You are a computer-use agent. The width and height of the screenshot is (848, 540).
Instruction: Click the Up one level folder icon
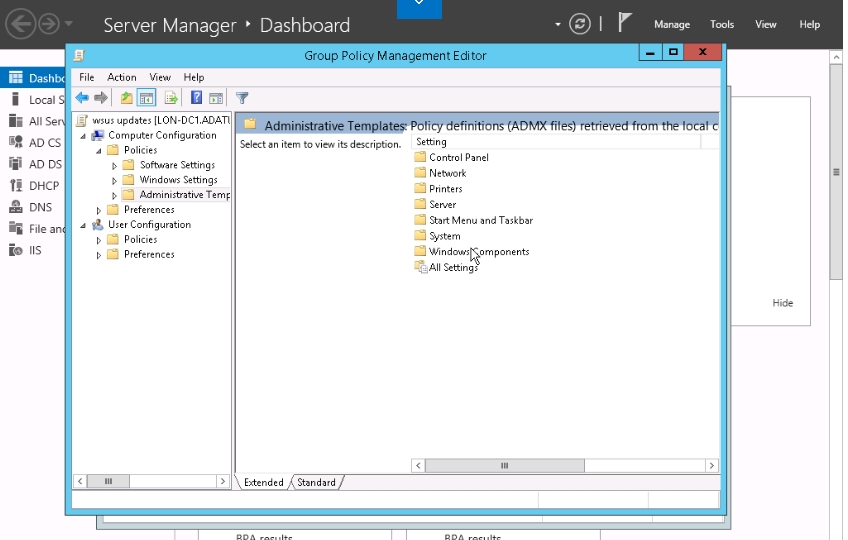click(127, 98)
